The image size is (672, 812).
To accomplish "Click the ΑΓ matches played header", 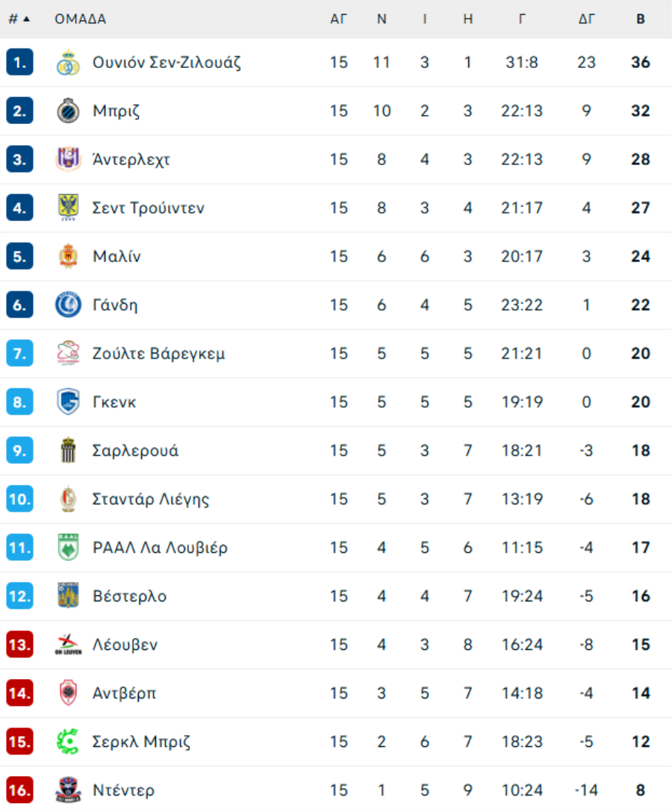I will point(339,19).
